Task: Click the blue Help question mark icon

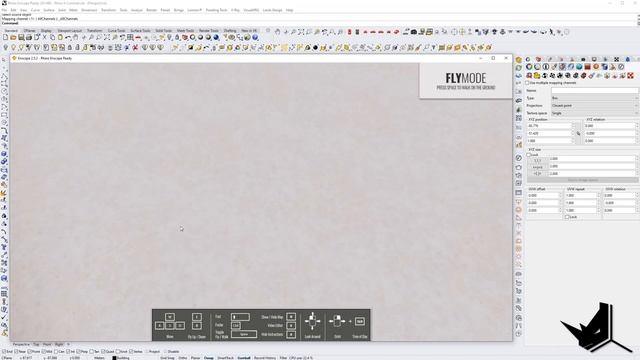Action: 255,38
